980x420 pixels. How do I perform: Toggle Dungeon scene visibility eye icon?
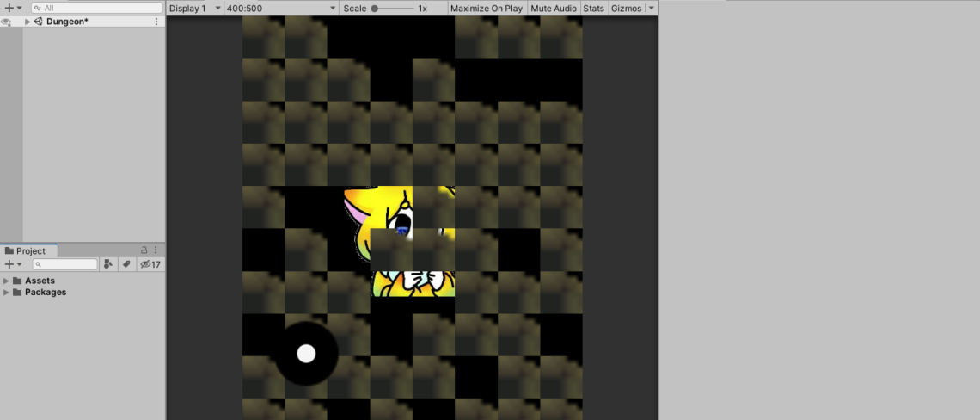click(x=6, y=22)
